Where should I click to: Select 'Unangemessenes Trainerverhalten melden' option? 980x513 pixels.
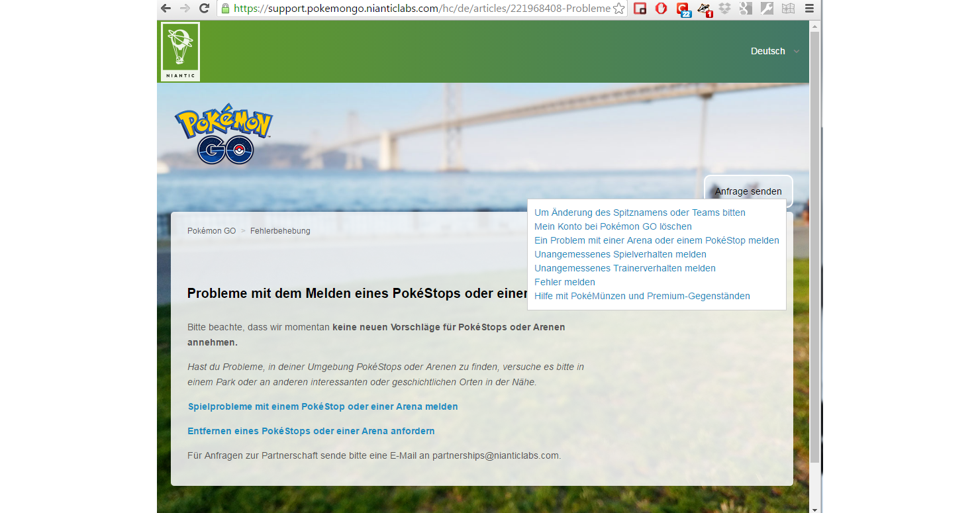(624, 268)
